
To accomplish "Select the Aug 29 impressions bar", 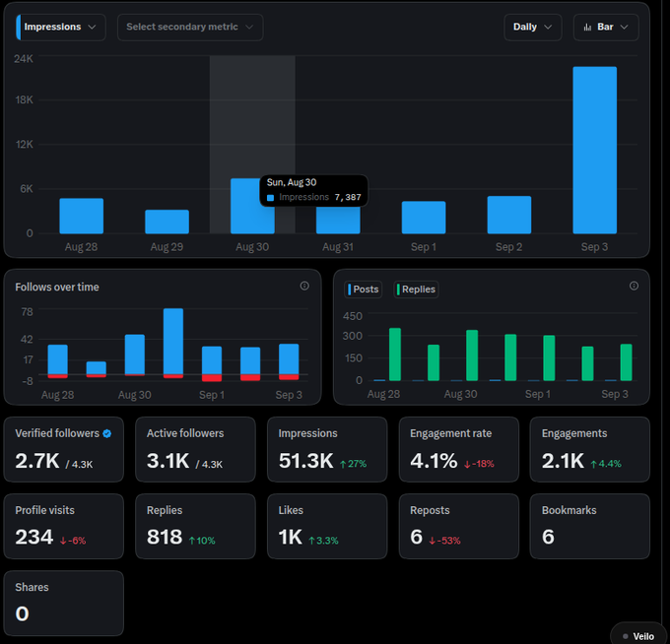I will (167, 222).
